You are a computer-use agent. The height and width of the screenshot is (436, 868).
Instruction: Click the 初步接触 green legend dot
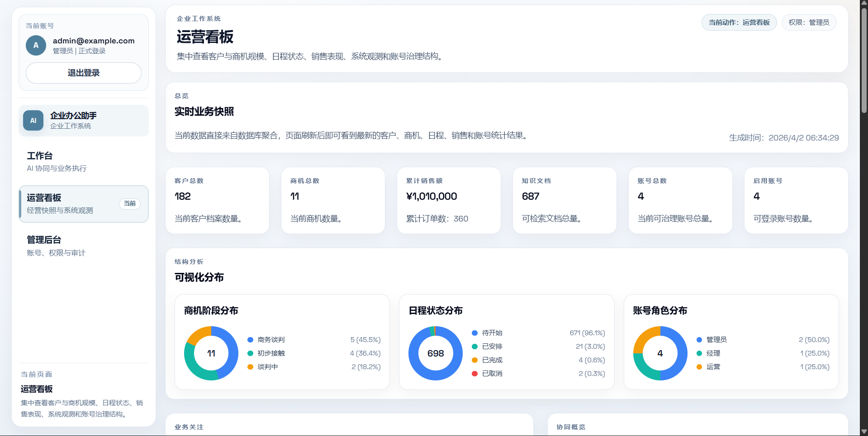250,353
